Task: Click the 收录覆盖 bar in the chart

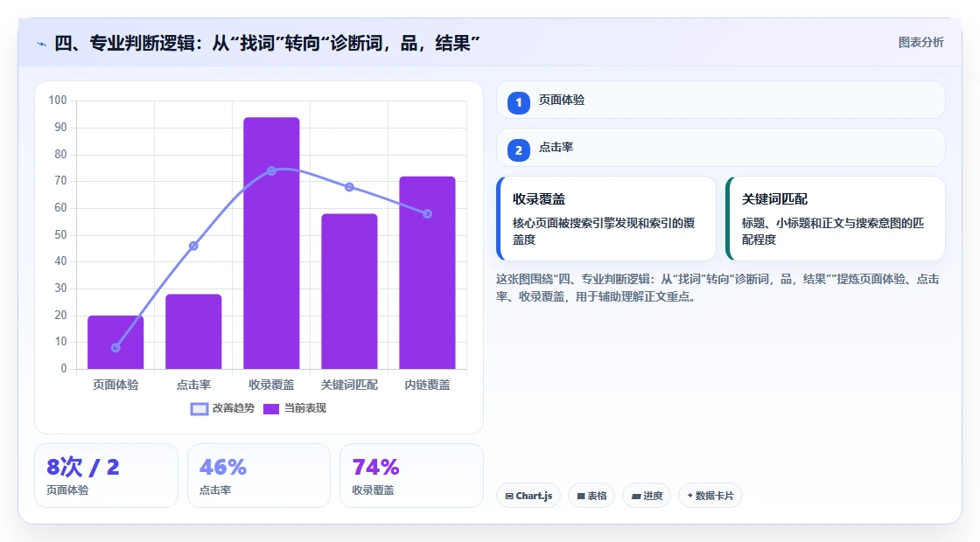Action: [x=271, y=243]
